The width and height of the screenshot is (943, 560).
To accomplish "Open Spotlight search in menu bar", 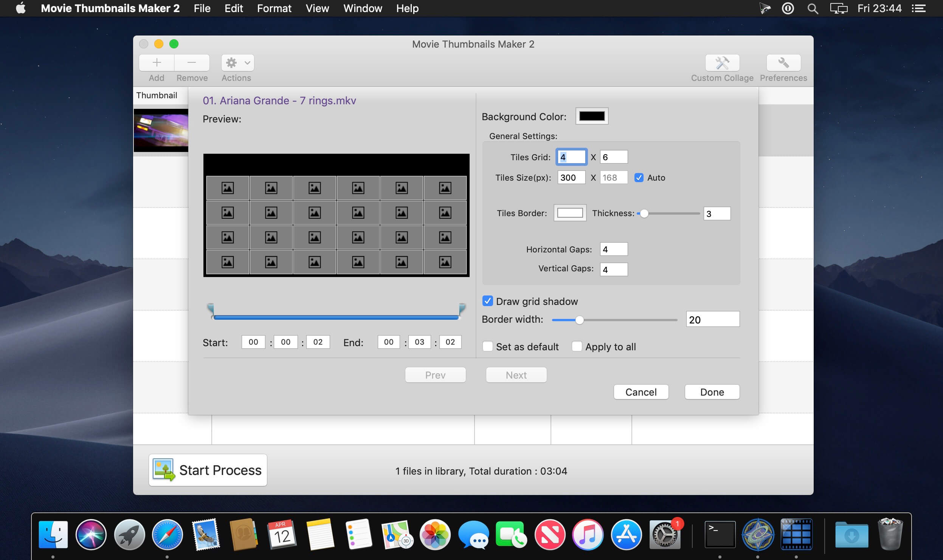I will (x=812, y=8).
